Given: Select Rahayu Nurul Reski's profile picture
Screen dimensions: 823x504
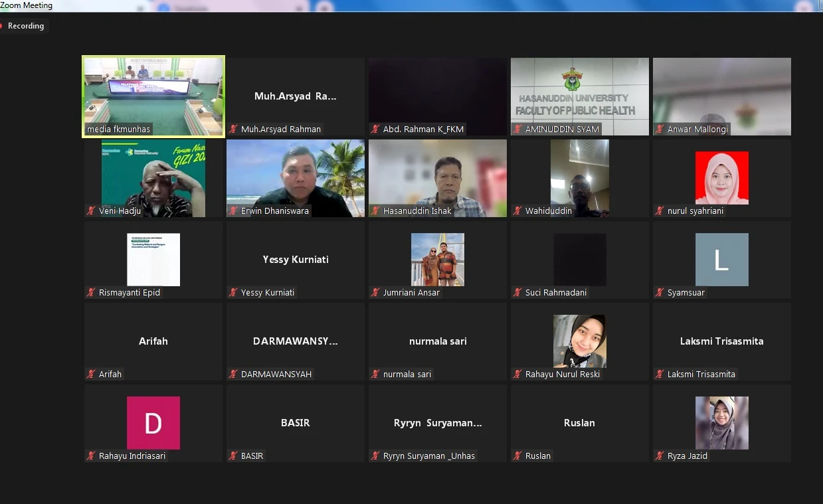Looking at the screenshot, I should [x=579, y=341].
